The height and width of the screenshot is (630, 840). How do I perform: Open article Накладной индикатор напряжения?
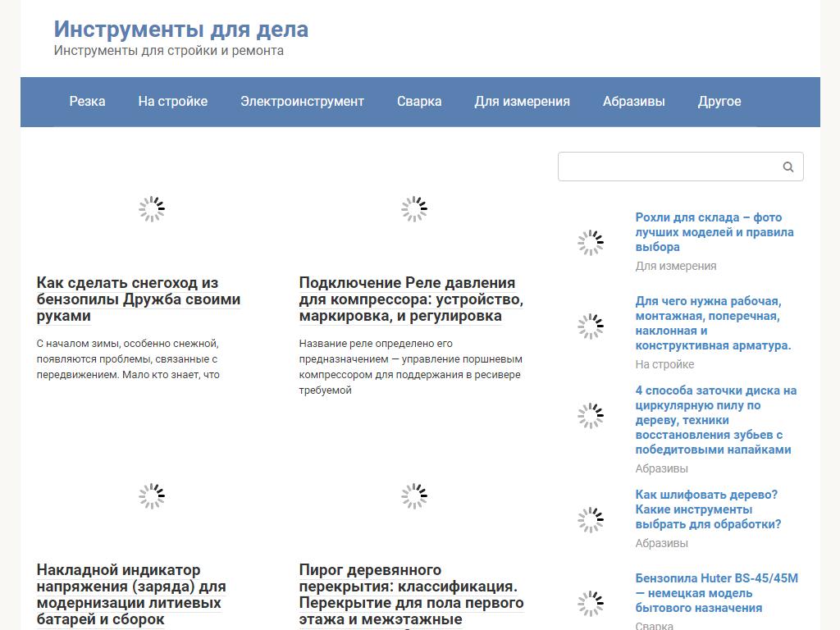131,595
